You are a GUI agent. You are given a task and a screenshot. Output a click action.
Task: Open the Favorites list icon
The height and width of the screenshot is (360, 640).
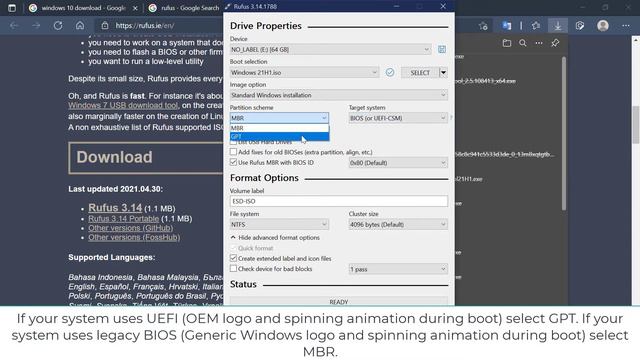536,26
